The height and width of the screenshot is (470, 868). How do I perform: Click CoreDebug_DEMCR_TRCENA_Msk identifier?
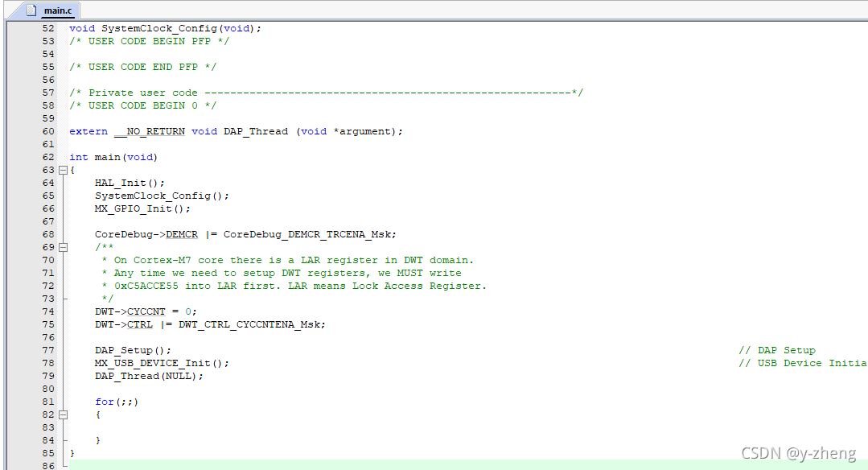click(x=308, y=235)
